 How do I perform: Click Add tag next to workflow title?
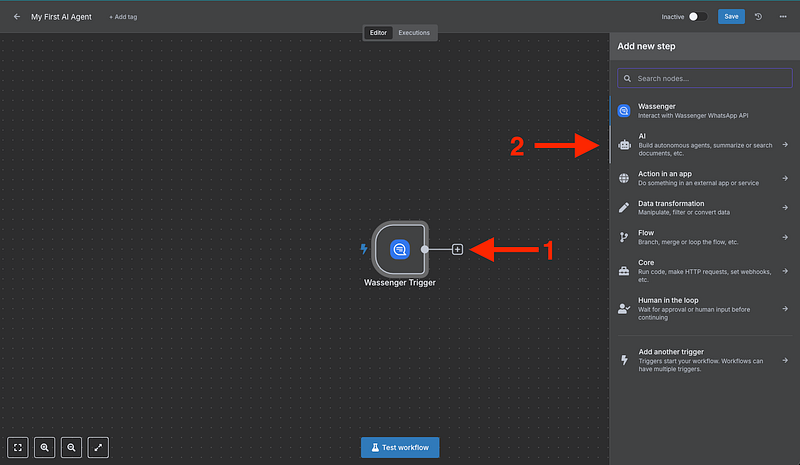point(125,17)
